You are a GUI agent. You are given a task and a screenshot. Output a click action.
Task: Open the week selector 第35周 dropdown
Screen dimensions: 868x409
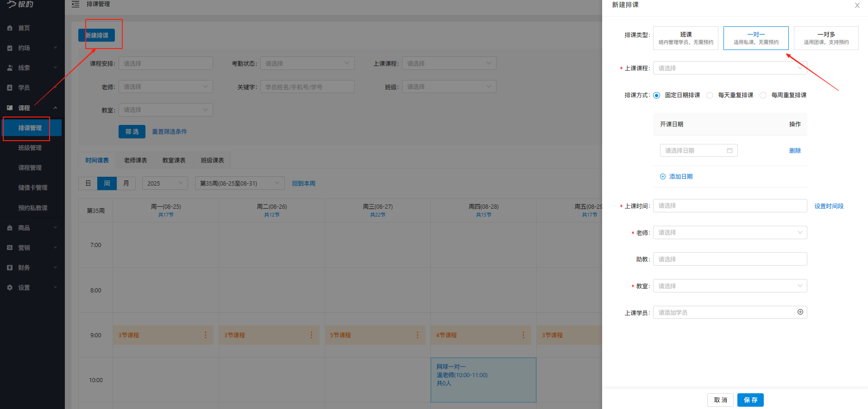(x=239, y=184)
